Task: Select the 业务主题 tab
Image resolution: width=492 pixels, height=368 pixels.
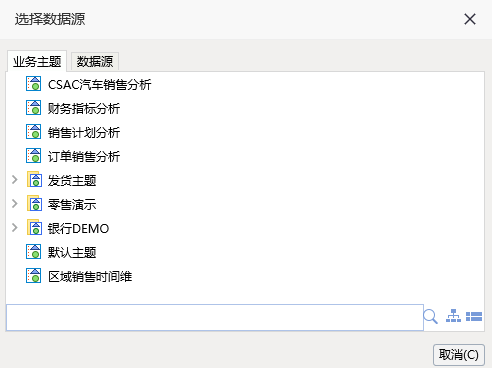Action: 37,61
